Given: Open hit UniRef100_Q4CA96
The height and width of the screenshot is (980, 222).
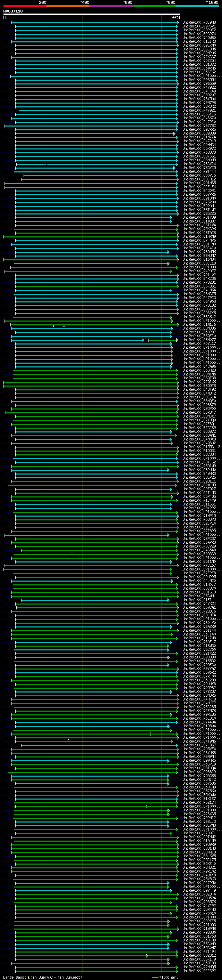Looking at the screenshot, I should click(x=199, y=367).
